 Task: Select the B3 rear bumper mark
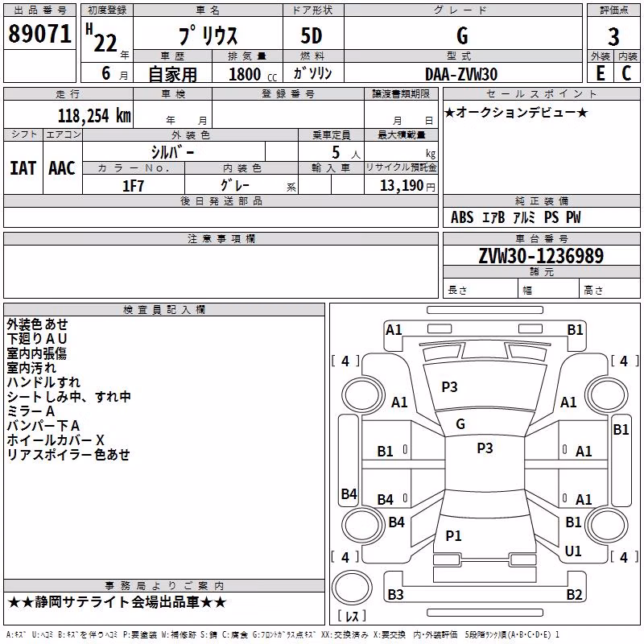point(395,594)
